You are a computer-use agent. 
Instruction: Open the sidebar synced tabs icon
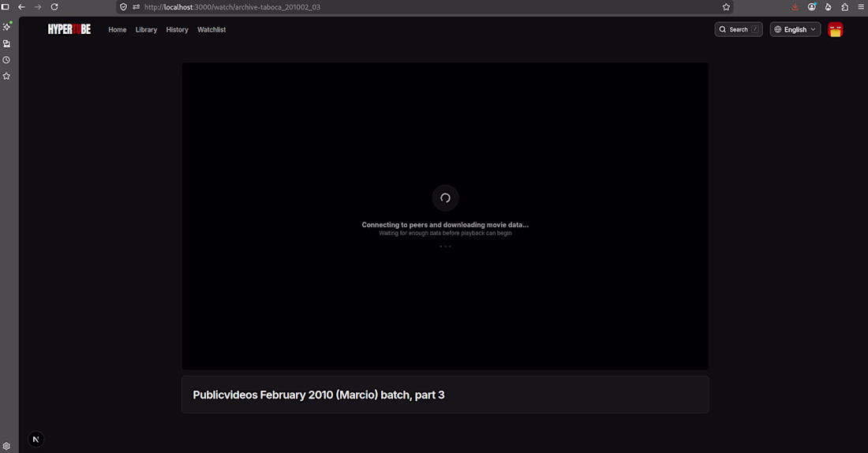6,43
